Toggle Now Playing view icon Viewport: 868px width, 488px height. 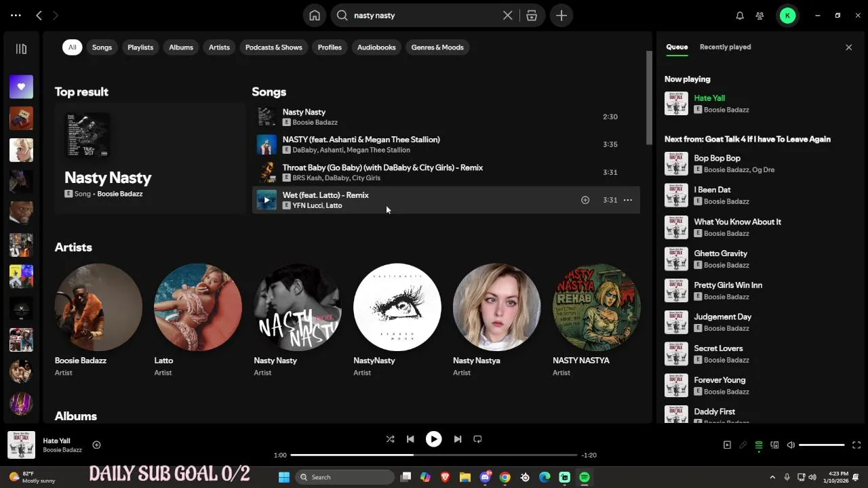pos(727,445)
